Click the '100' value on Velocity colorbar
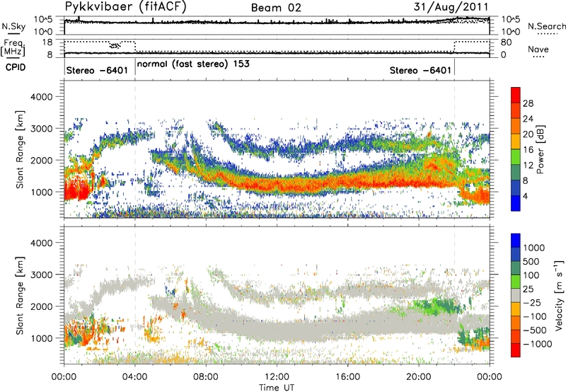 pyautogui.click(x=531, y=275)
